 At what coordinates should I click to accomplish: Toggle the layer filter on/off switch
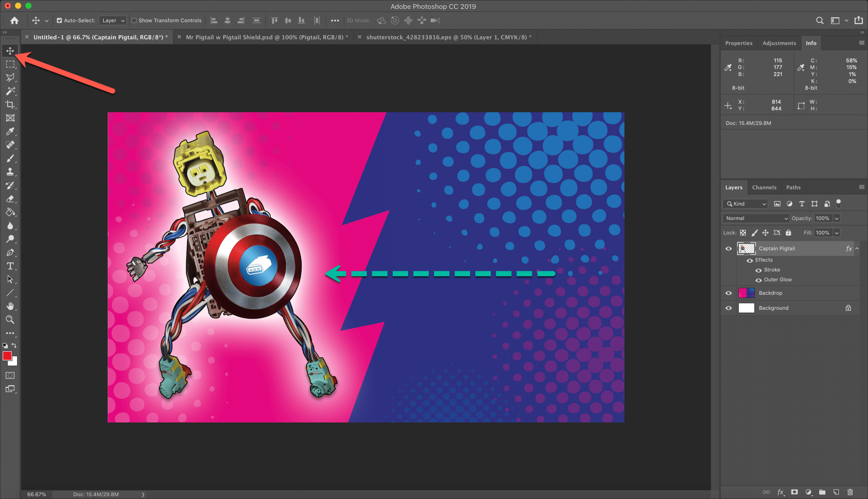[x=838, y=204]
